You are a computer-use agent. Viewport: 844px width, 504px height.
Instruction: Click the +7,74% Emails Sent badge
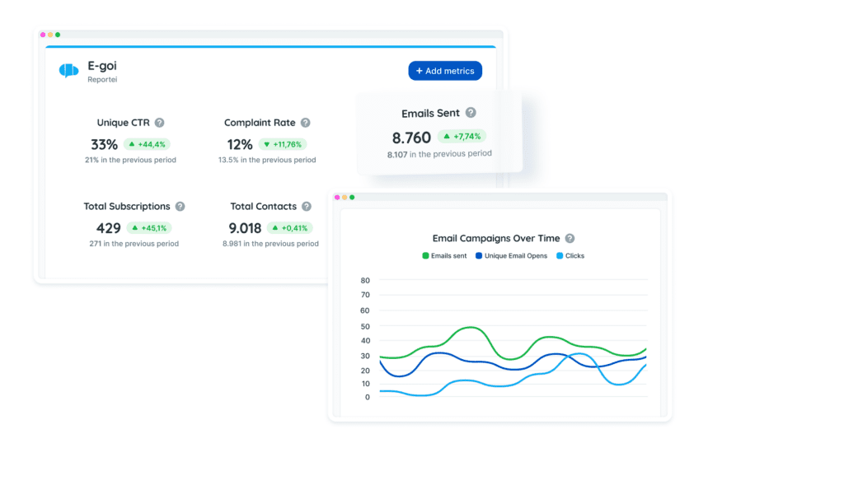[462, 136]
